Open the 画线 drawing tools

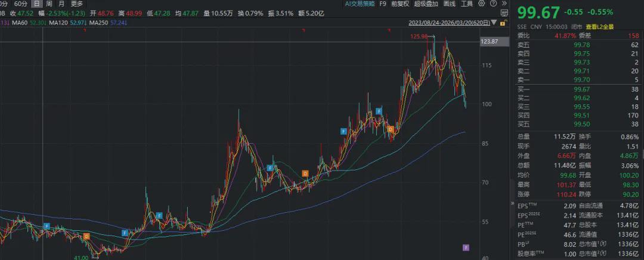click(x=449, y=4)
